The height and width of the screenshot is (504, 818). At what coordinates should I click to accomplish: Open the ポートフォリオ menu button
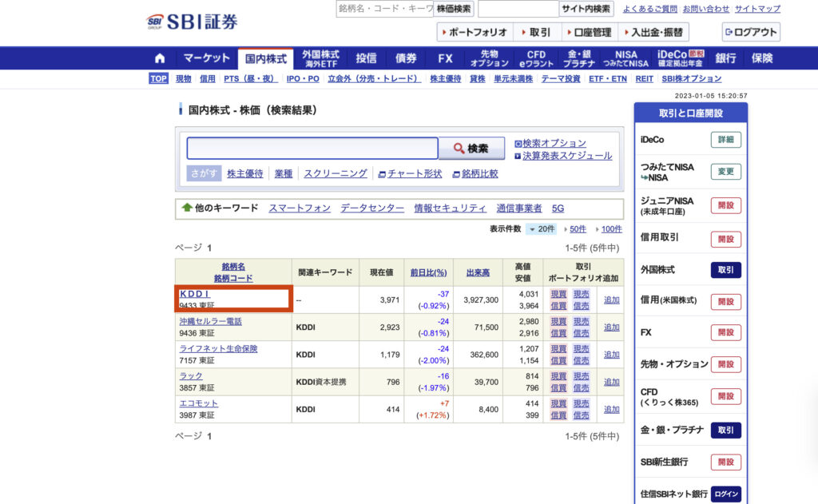point(475,32)
